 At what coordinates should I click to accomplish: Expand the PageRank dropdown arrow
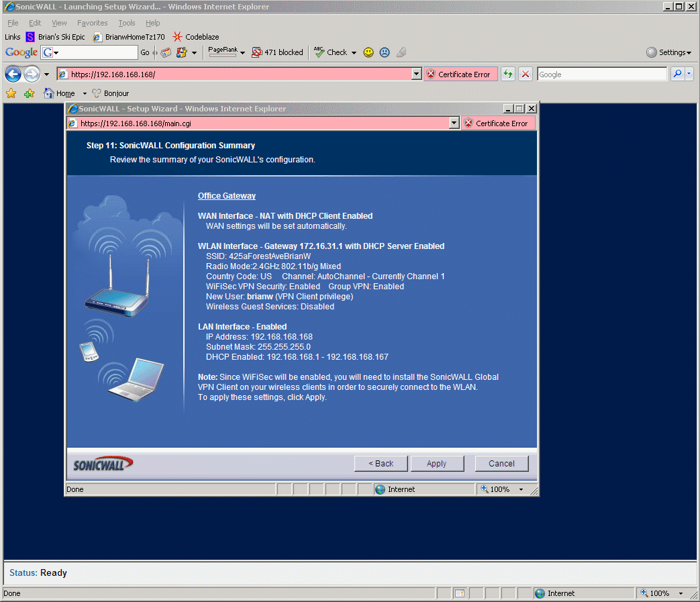pyautogui.click(x=242, y=52)
